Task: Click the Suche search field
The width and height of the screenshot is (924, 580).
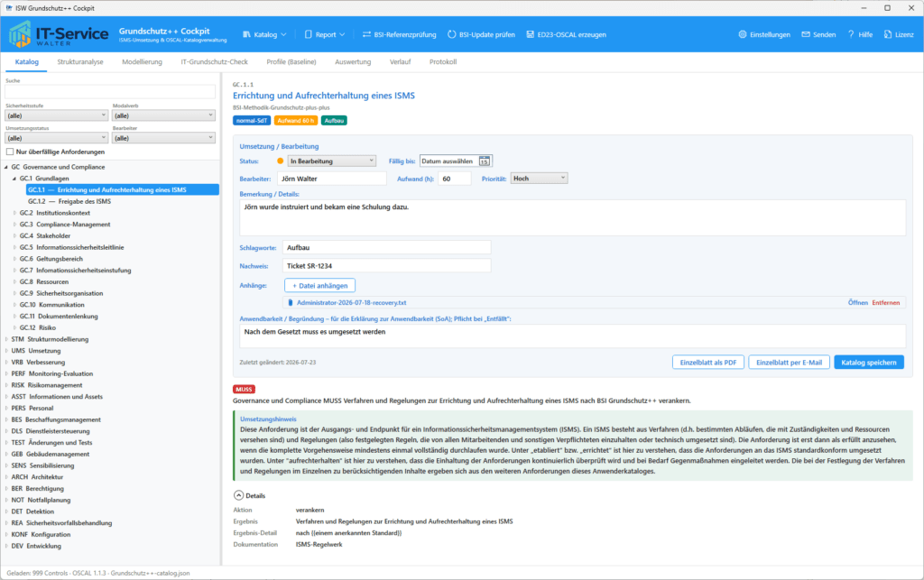Action: click(110, 92)
